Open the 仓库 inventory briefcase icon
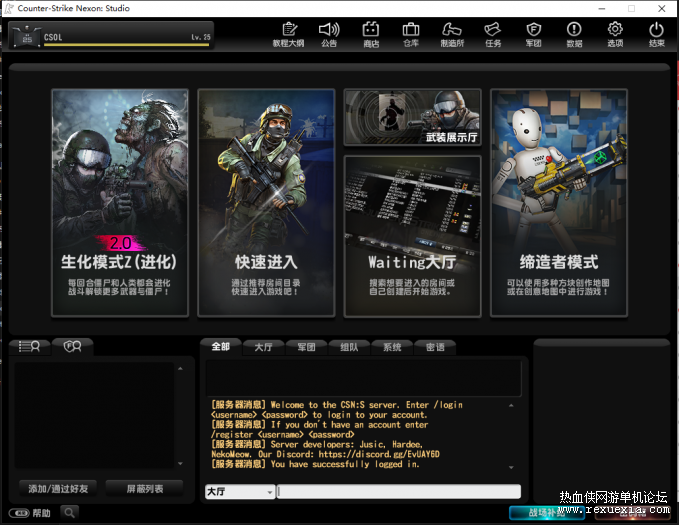679x525 pixels. pos(411,34)
